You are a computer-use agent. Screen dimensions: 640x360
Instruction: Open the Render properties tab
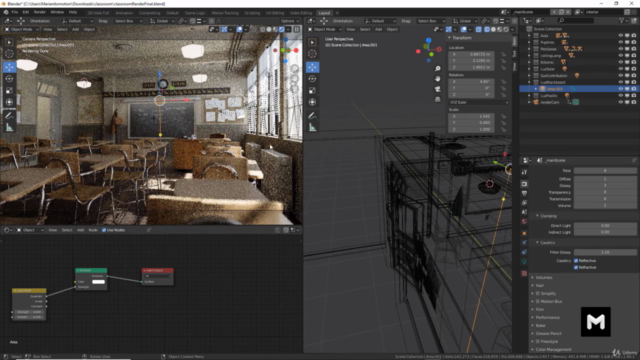(524, 184)
